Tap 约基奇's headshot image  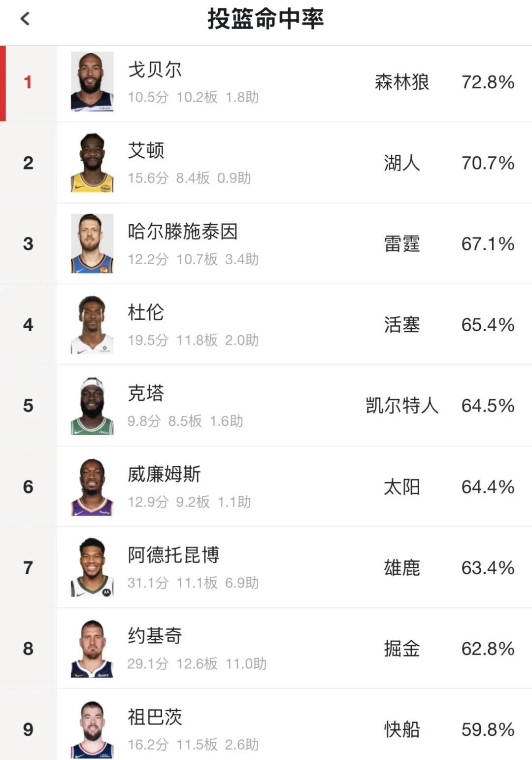92,648
